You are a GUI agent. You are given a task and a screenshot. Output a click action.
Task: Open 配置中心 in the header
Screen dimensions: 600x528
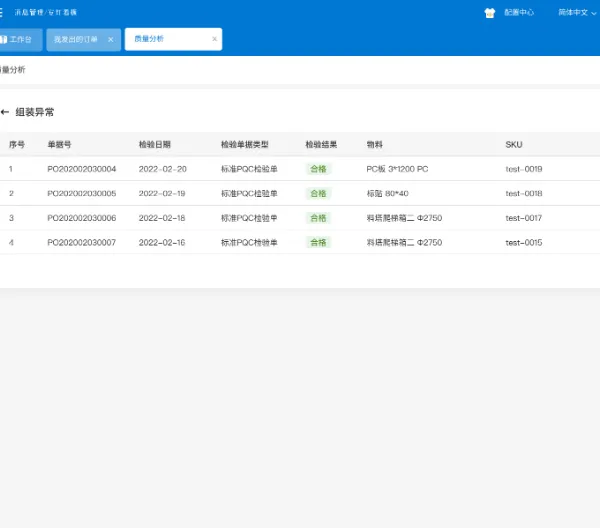(519, 13)
